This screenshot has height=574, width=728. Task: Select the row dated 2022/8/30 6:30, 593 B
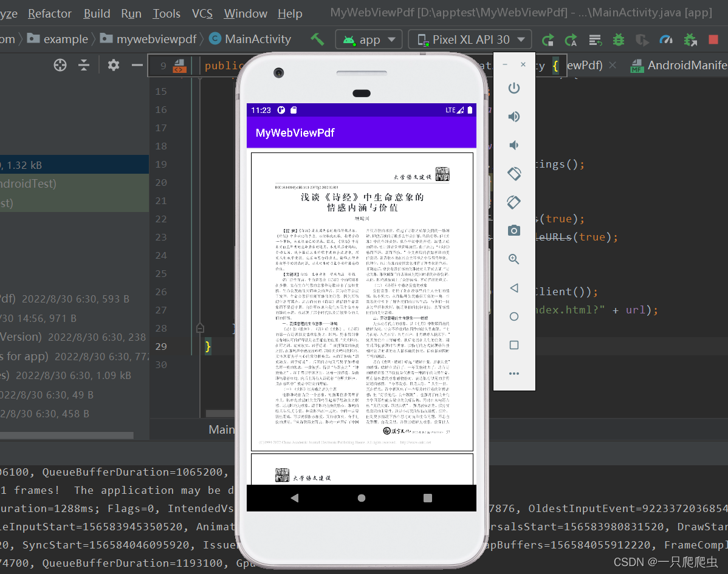74,299
